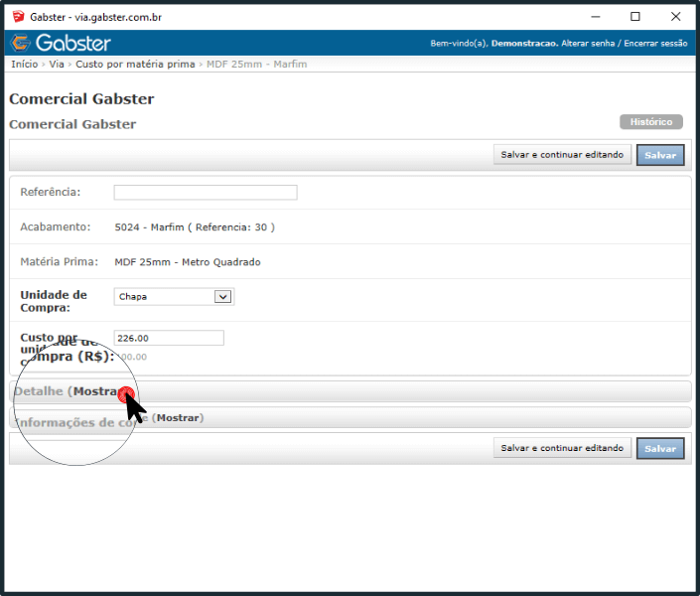This screenshot has height=596, width=700.
Task: Click bottom Salvar e continuar editando button
Action: (562, 448)
